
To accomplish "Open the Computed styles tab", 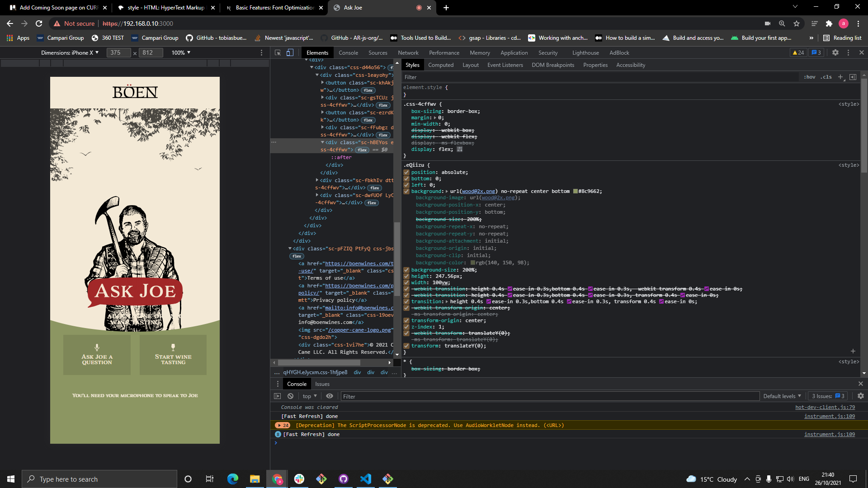I will click(x=441, y=65).
